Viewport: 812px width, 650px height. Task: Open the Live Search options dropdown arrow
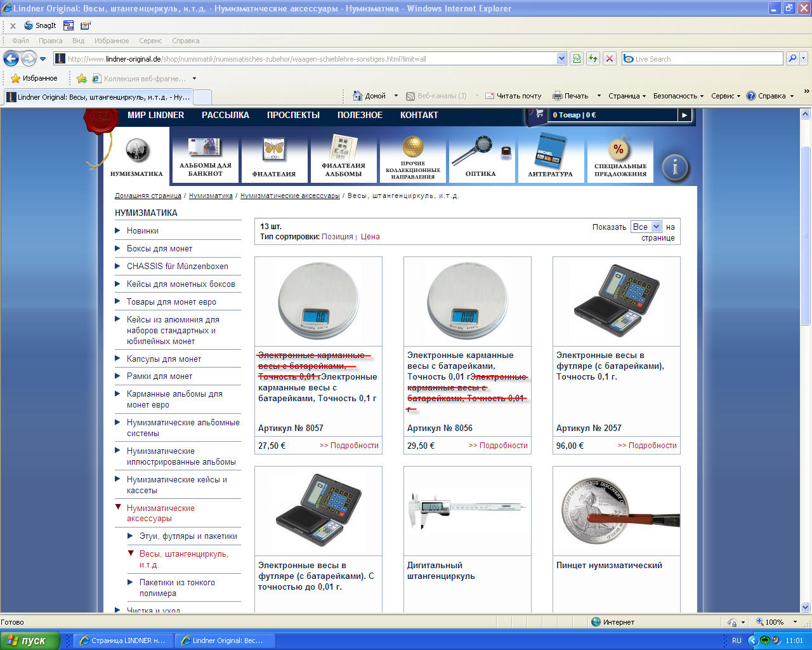[804, 58]
